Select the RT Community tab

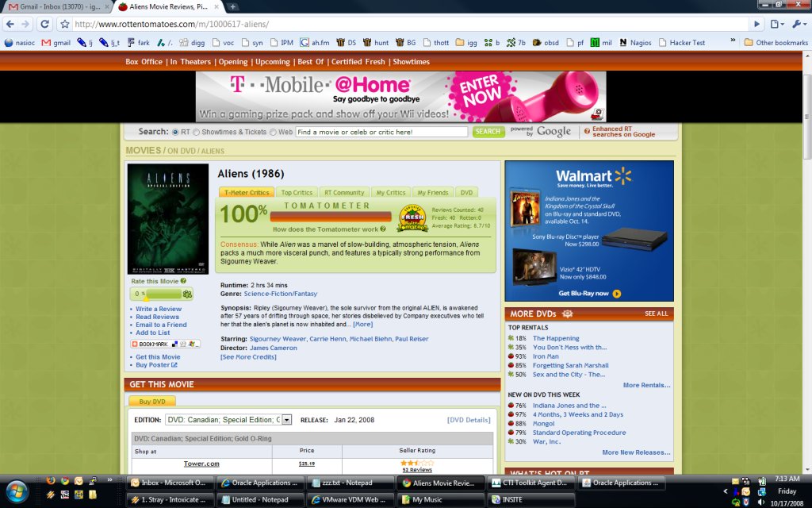344,192
